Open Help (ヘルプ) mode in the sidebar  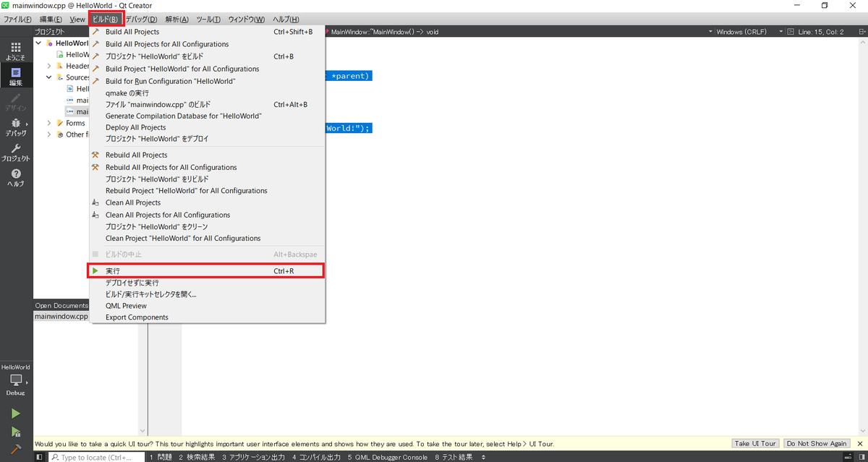coord(16,178)
